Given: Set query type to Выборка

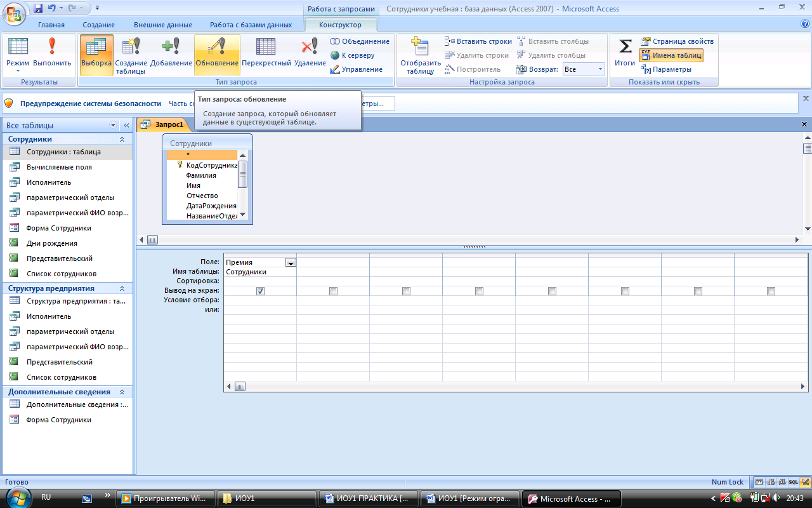Looking at the screenshot, I should point(96,53).
